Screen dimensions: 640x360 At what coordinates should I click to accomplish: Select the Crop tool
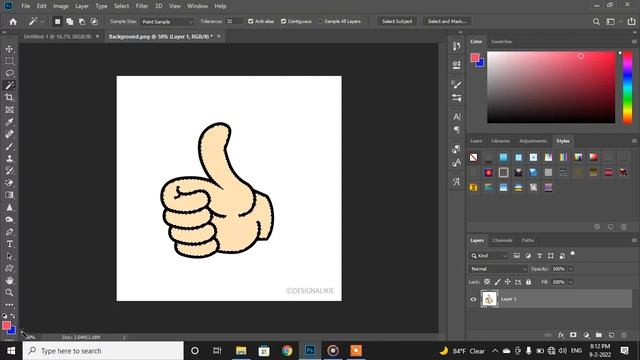(9, 98)
